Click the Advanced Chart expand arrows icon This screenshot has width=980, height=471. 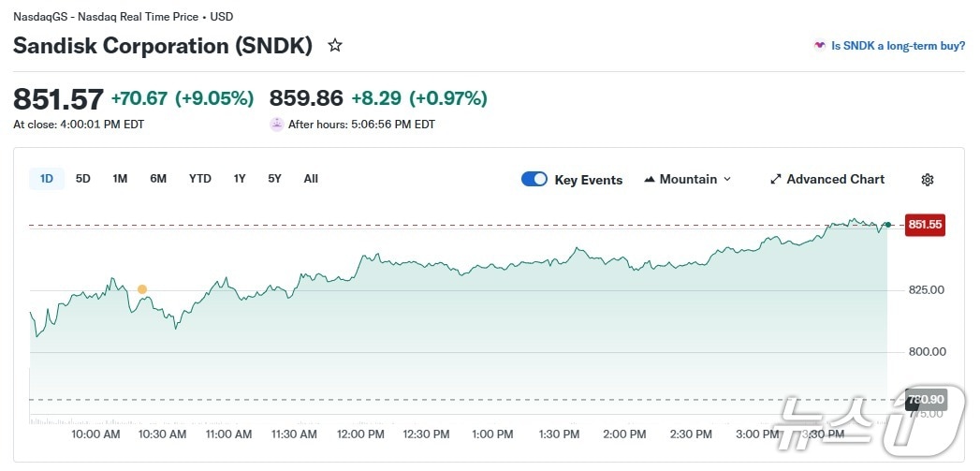pos(775,180)
